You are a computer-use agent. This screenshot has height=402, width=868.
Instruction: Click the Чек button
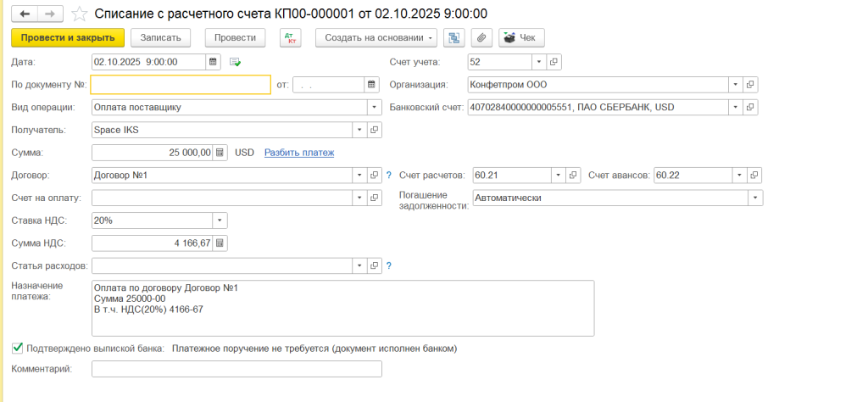point(520,38)
